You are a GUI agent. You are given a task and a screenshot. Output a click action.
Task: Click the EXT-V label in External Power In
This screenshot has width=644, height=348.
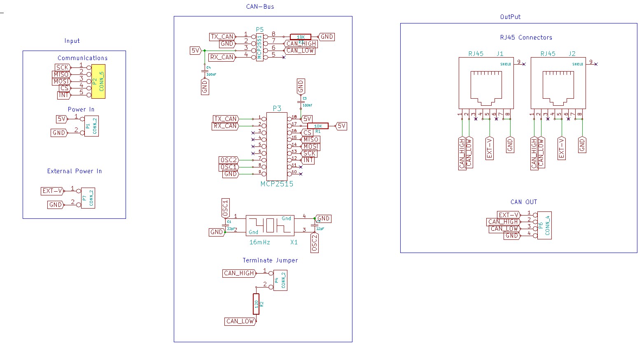tap(52, 191)
